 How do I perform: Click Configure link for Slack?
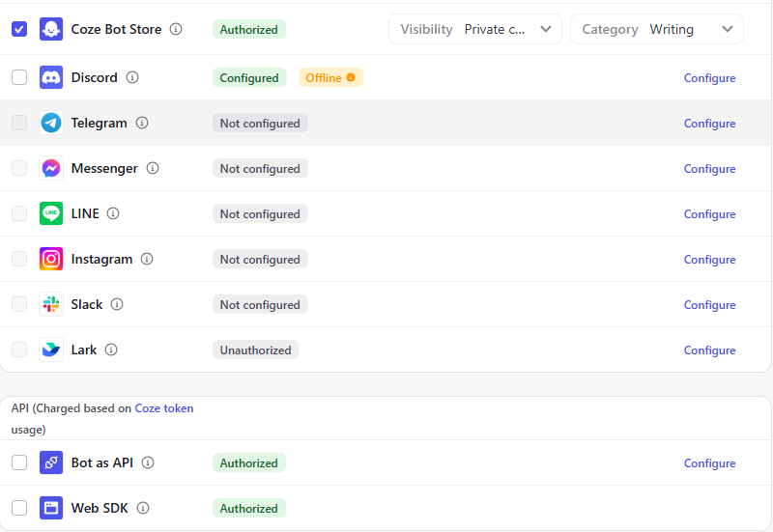click(709, 304)
